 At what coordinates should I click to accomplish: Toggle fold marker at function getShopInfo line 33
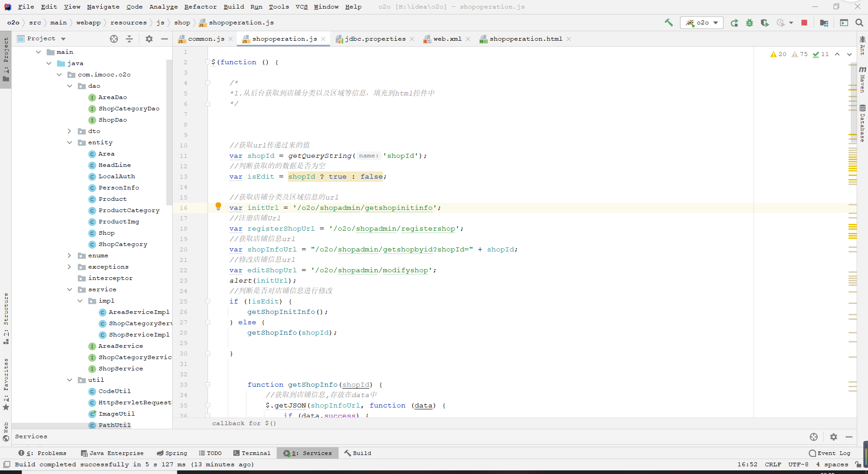coord(208,384)
